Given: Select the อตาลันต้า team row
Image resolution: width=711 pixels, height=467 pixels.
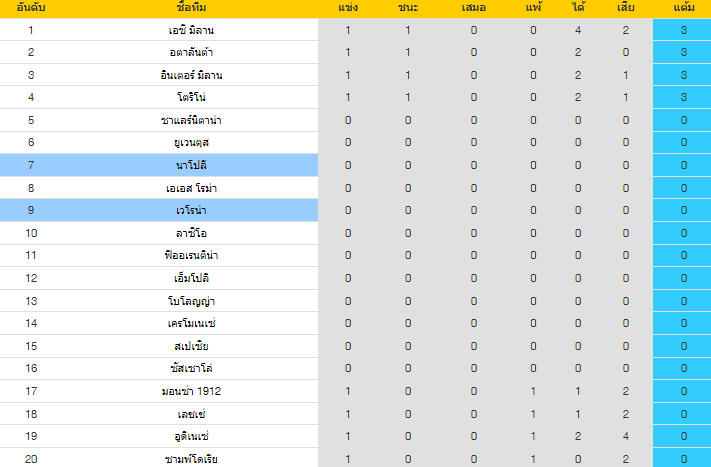Looking at the screenshot, I should [x=356, y=52].
